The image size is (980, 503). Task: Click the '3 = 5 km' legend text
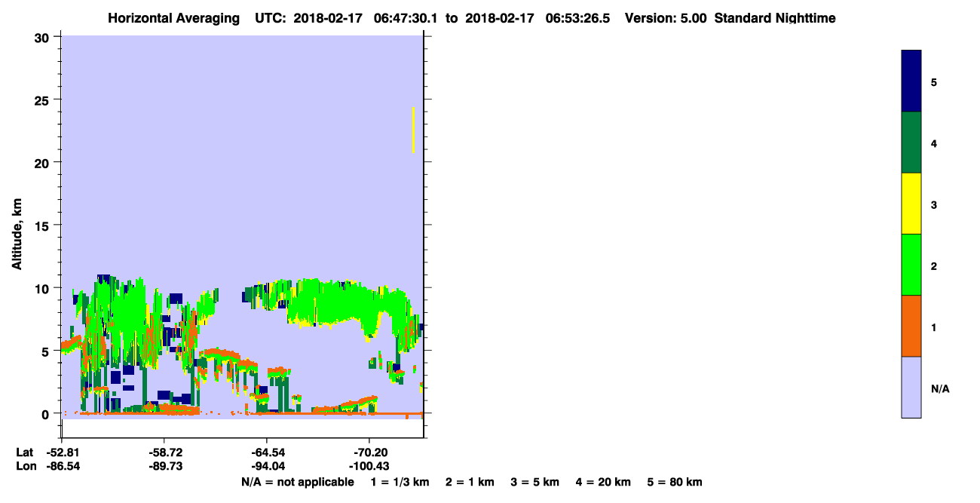[x=535, y=482]
